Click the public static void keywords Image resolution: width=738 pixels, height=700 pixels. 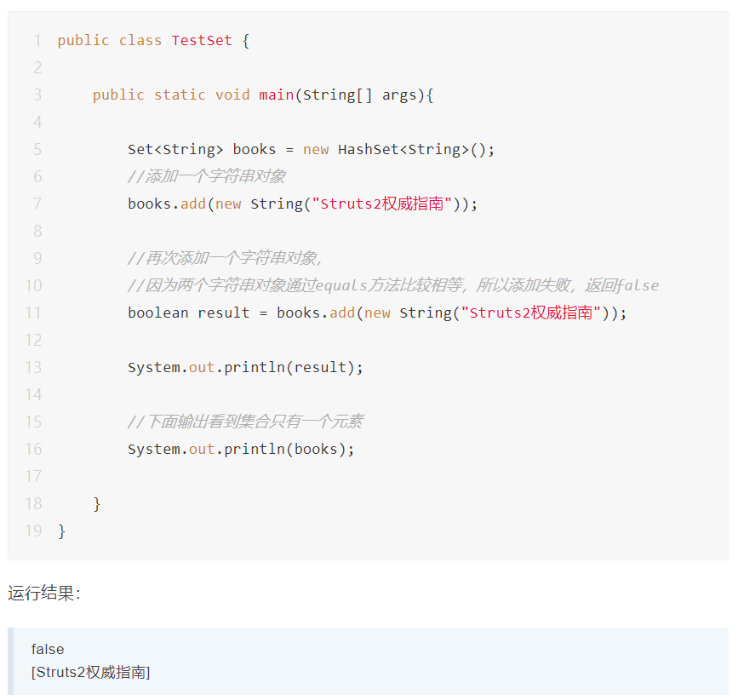tap(171, 95)
